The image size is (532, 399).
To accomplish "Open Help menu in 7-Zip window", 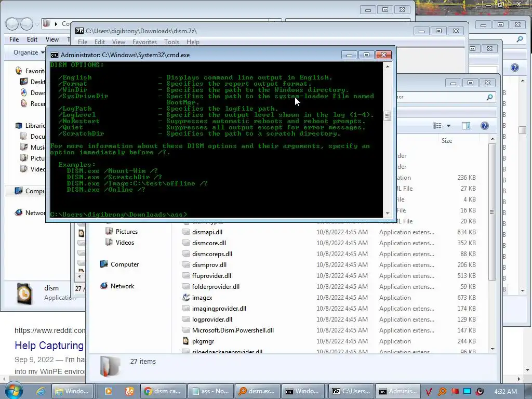I will coord(193,42).
